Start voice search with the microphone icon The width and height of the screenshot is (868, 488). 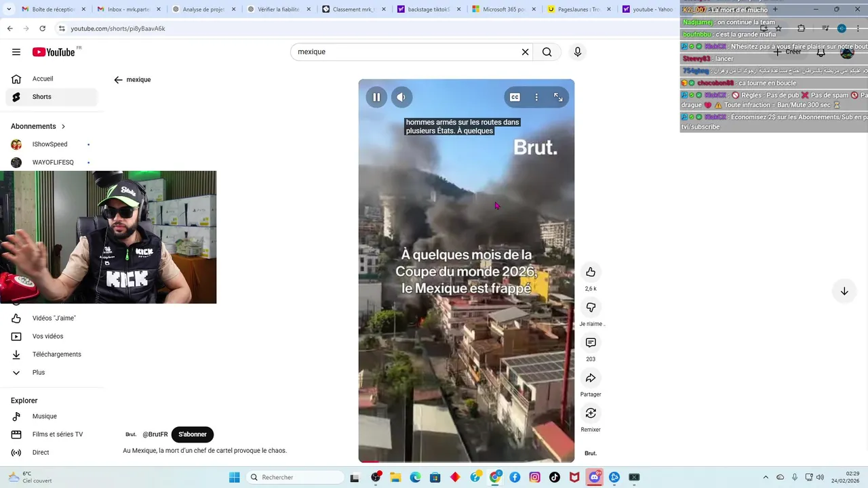(578, 52)
